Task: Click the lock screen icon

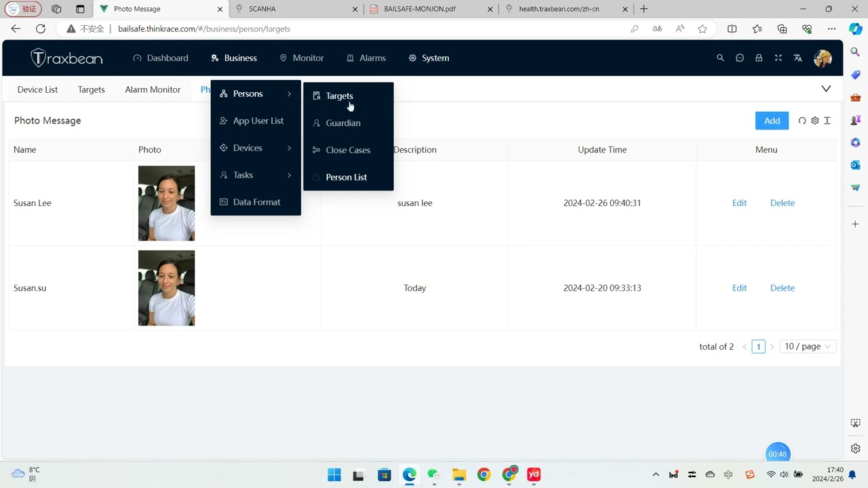Action: pos(759,58)
